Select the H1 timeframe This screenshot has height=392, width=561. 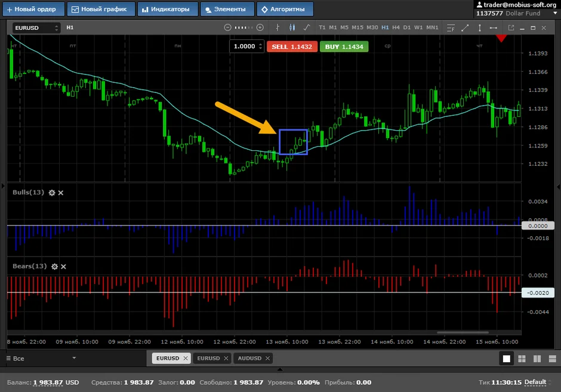385,27
